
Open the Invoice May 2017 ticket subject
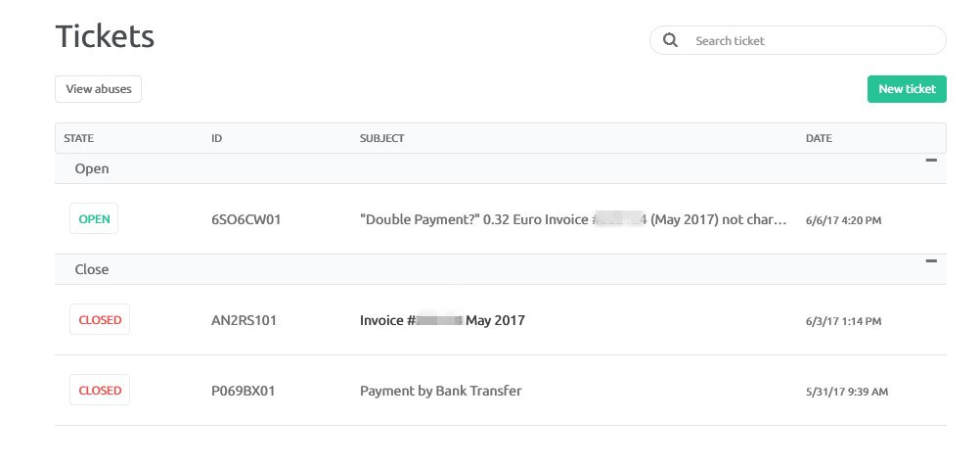click(442, 321)
